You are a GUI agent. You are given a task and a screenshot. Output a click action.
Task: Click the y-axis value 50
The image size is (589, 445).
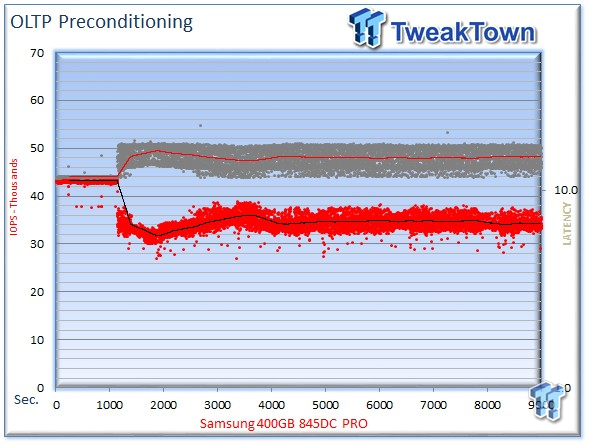37,148
